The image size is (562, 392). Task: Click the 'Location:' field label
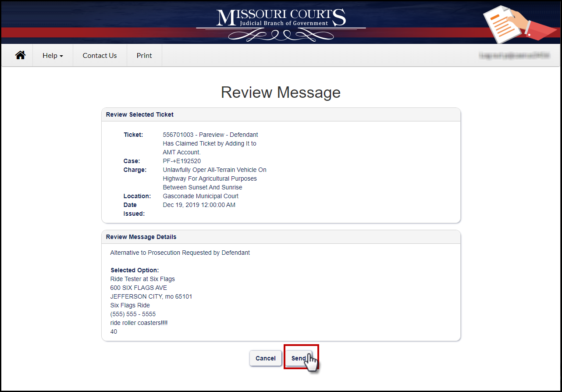(137, 196)
